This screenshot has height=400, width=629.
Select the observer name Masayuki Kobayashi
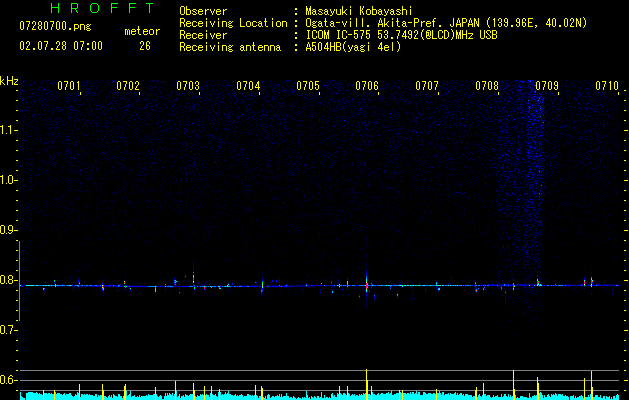point(359,11)
